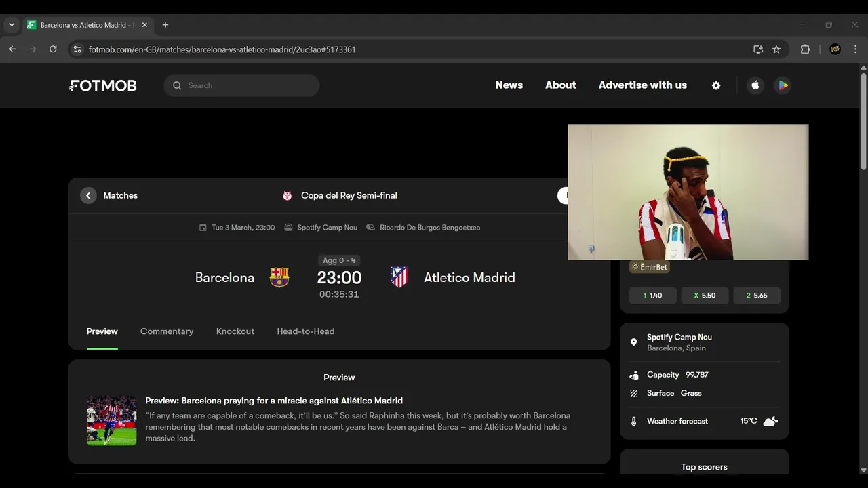The height and width of the screenshot is (488, 868).
Task: Click Advertise with us link
Action: point(643,85)
